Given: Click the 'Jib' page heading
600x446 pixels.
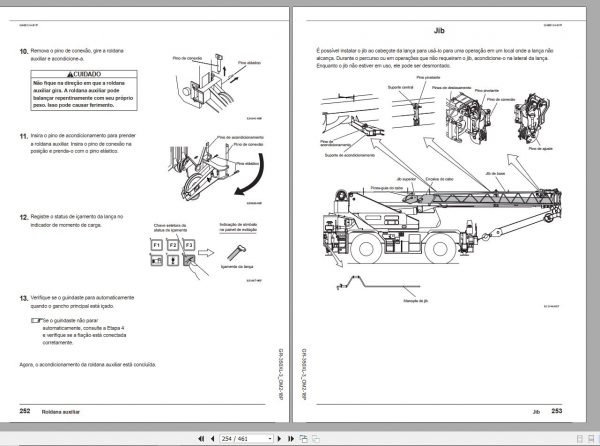Looking at the screenshot, I should (439, 31).
